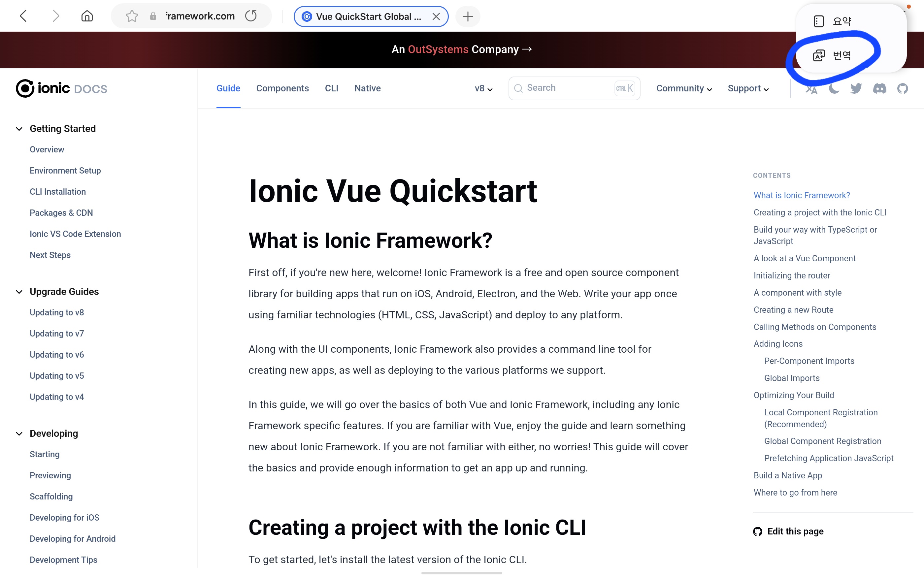Jump to Creating a new Route
The height and width of the screenshot is (578, 924).
pyautogui.click(x=793, y=310)
